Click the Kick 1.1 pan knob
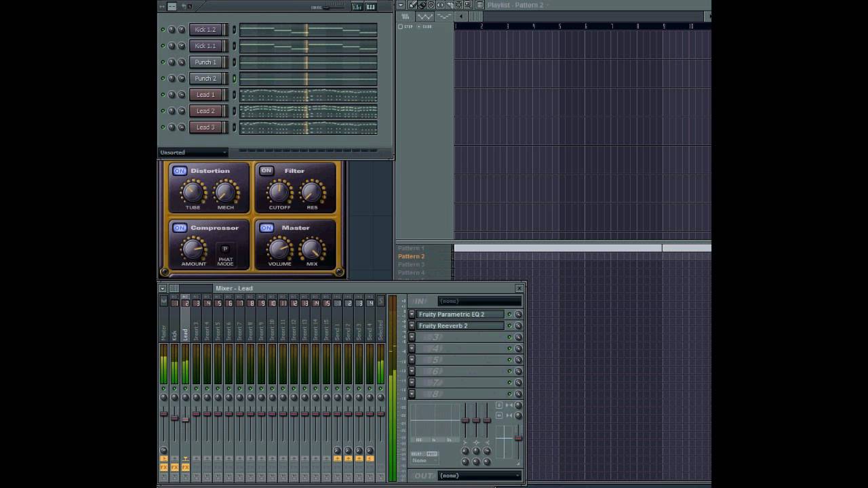The width and height of the screenshot is (868, 488). [x=172, y=46]
